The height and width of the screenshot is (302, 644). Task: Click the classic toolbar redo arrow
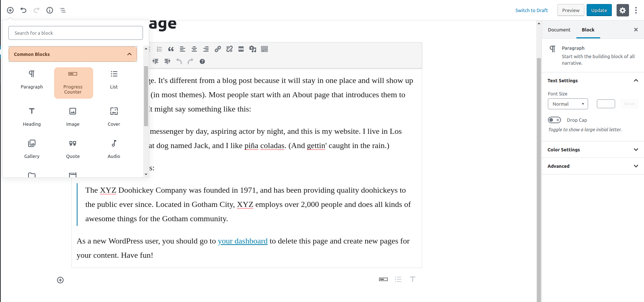pyautogui.click(x=191, y=61)
